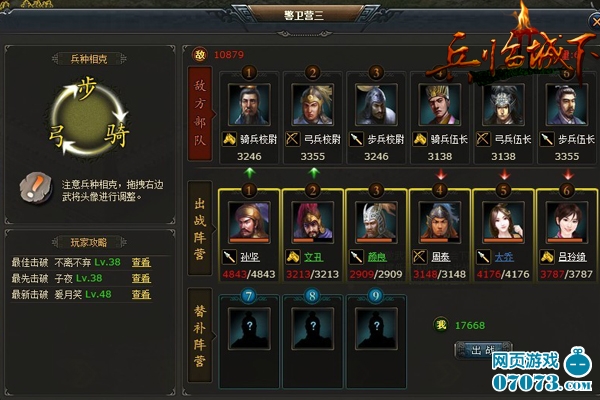
Task: Click red 敌 enemy power icon
Action: pos(200,55)
